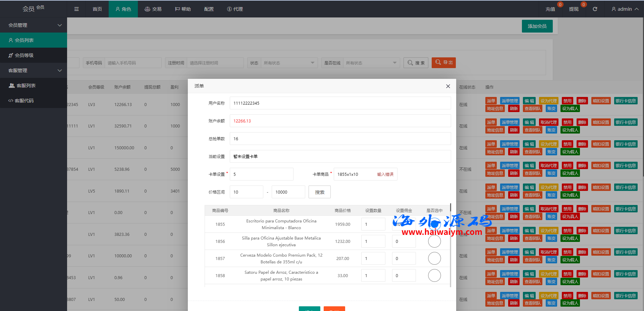The height and width of the screenshot is (311, 644).
Task: Open 充值 recharge notifications
Action: click(550, 9)
